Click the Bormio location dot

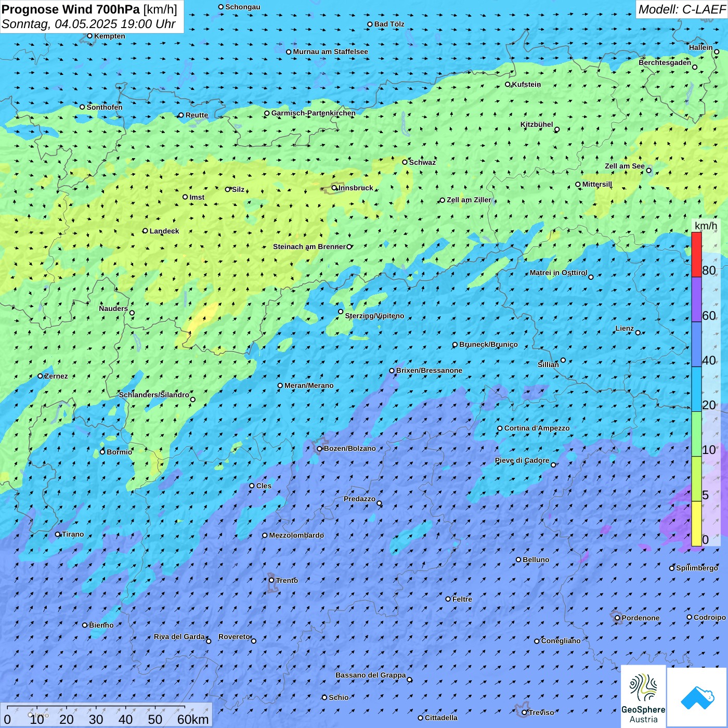pyautogui.click(x=102, y=452)
